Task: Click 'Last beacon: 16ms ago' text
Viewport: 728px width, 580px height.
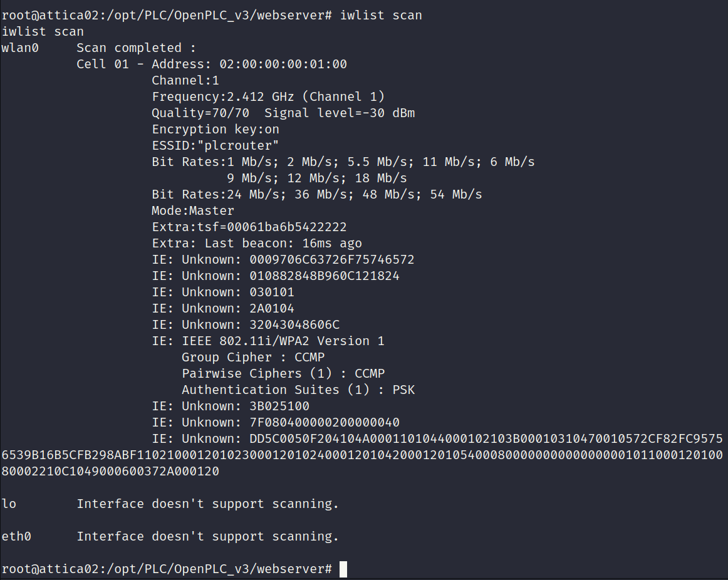Action: pyautogui.click(x=283, y=243)
